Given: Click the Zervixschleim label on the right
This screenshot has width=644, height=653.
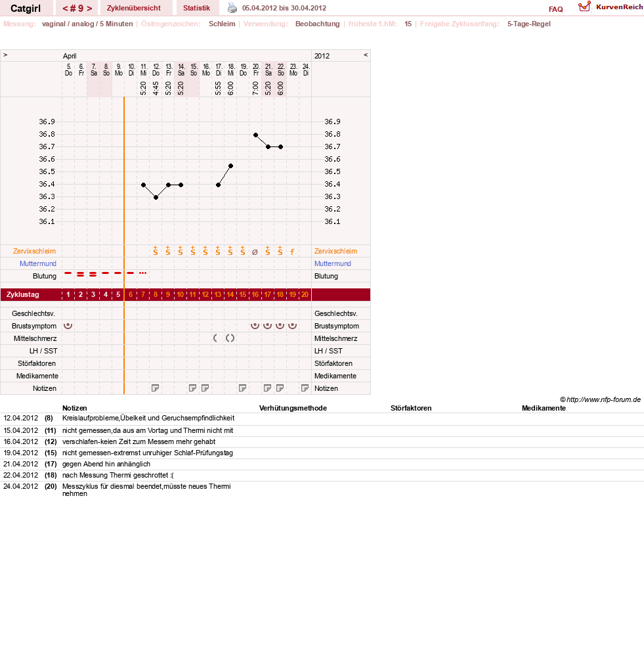Looking at the screenshot, I should coord(335,251).
